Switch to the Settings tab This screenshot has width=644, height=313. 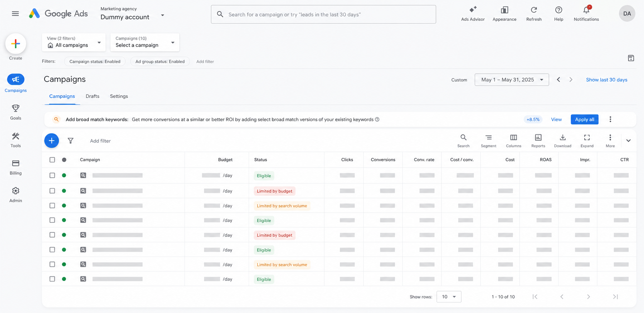(x=119, y=96)
